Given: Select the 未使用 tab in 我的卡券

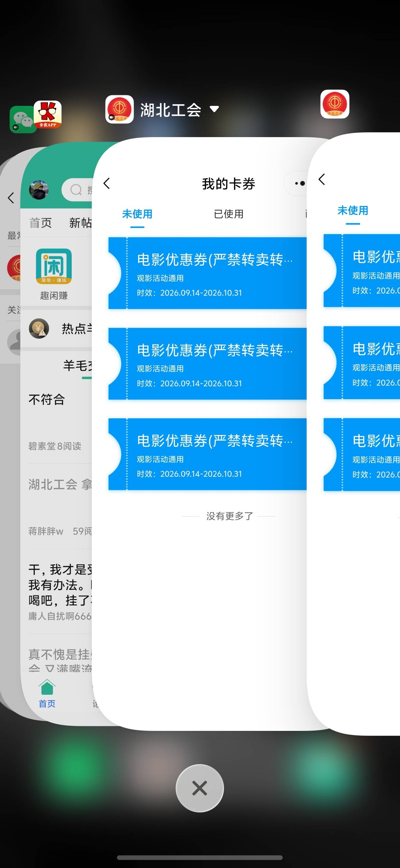Looking at the screenshot, I should pos(137,214).
